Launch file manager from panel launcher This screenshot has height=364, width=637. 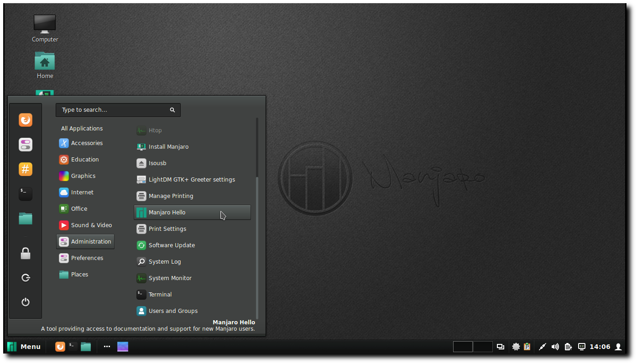pos(86,347)
